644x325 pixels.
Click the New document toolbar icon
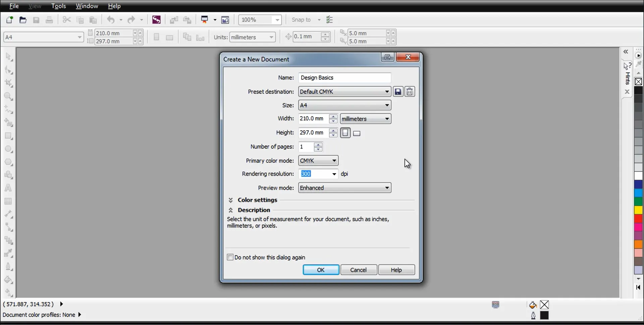[9, 20]
